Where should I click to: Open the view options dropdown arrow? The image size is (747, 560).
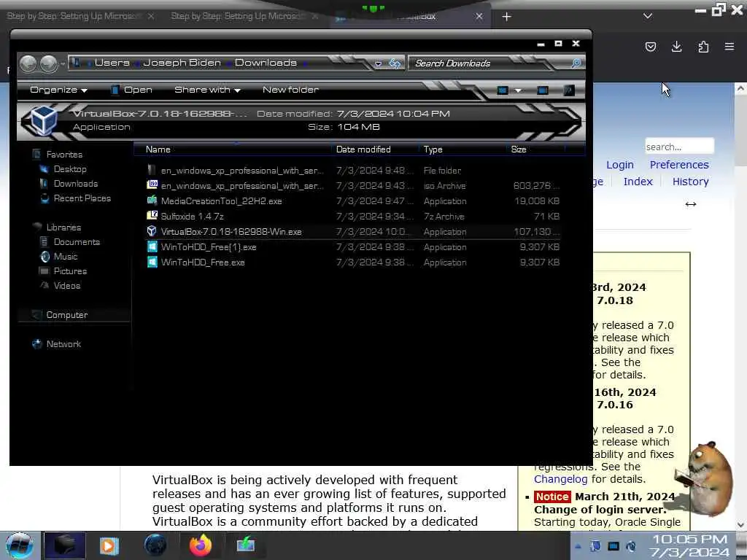[x=518, y=90]
